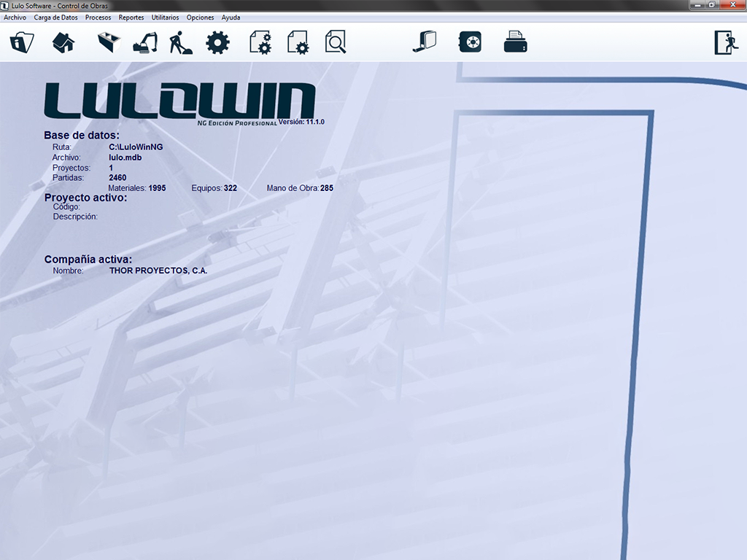This screenshot has height=560, width=747.
Task: Click the printer icon in toolbar
Action: (515, 42)
